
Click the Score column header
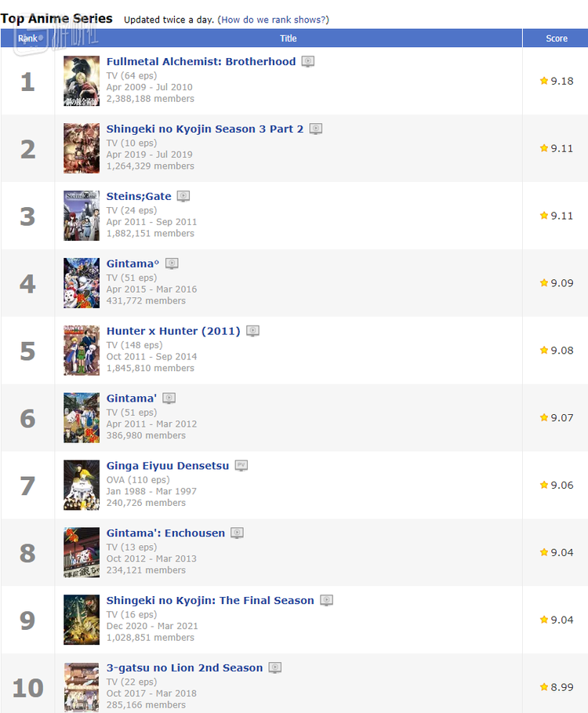557,38
